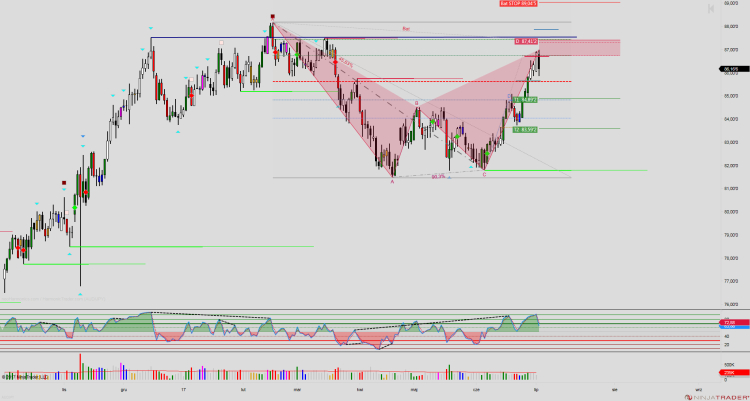The width and height of the screenshot is (750, 401).
Task: Select pattern point label C
Action: click(x=484, y=175)
